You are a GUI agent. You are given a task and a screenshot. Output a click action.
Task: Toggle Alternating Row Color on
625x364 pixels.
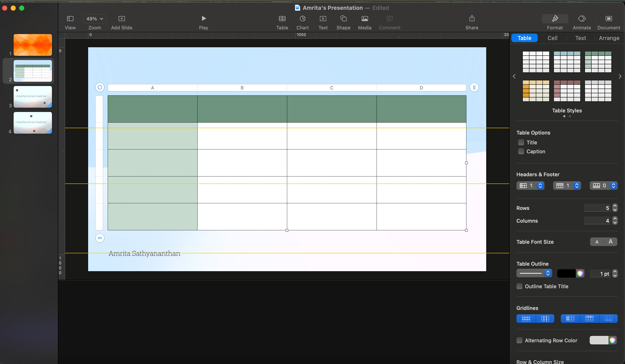click(x=521, y=340)
